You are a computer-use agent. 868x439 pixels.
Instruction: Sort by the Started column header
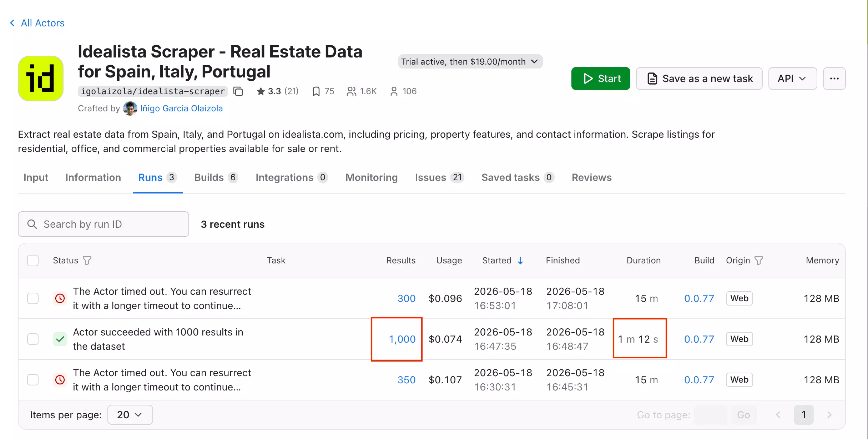pyautogui.click(x=497, y=261)
